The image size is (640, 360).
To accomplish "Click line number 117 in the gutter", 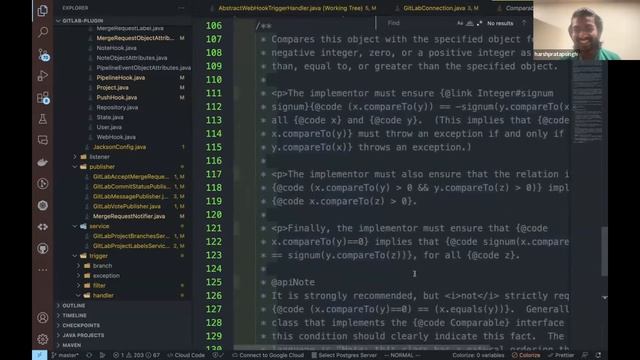I will click(214, 174).
